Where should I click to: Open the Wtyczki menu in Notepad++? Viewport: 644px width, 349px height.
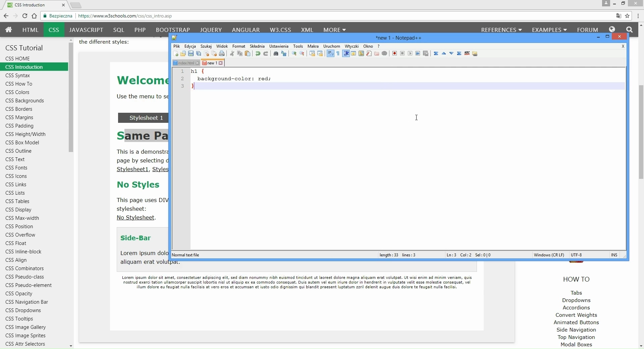(352, 46)
